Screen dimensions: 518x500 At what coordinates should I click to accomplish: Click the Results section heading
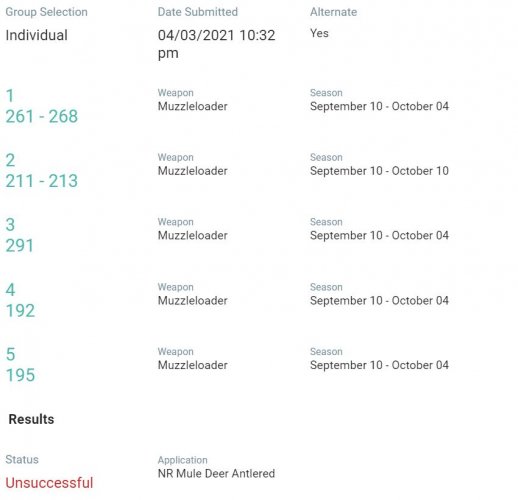point(31,419)
